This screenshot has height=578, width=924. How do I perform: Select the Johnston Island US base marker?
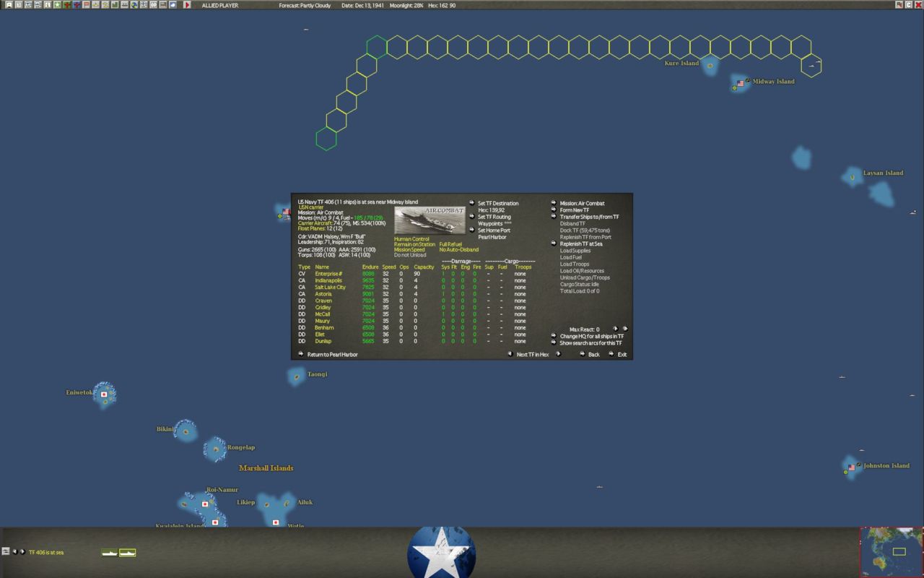point(851,467)
